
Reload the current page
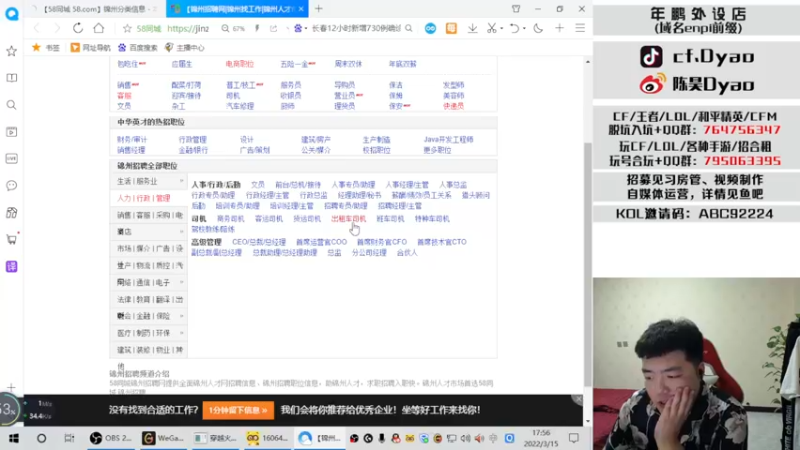click(x=78, y=29)
